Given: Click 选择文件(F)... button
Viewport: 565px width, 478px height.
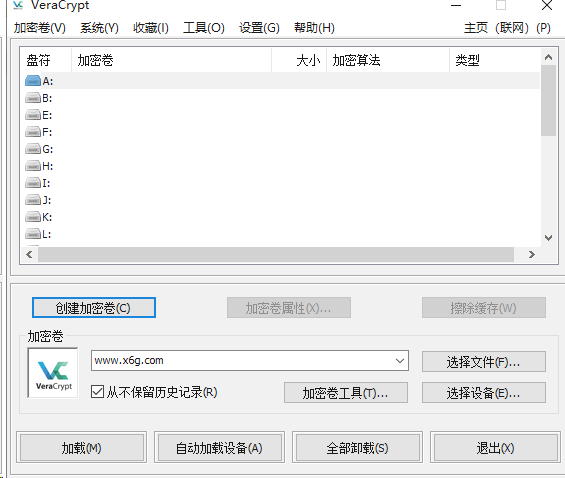Looking at the screenshot, I should (x=484, y=362).
